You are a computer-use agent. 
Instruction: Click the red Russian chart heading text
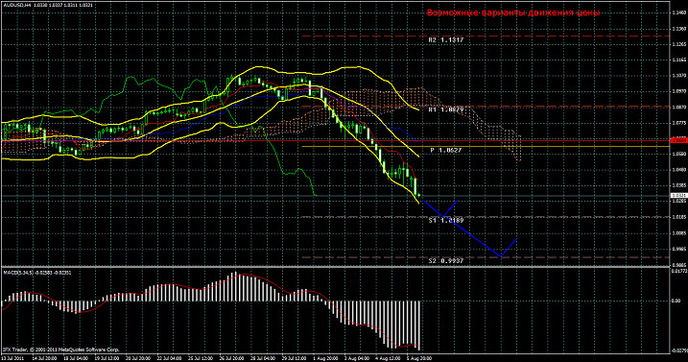(x=513, y=13)
